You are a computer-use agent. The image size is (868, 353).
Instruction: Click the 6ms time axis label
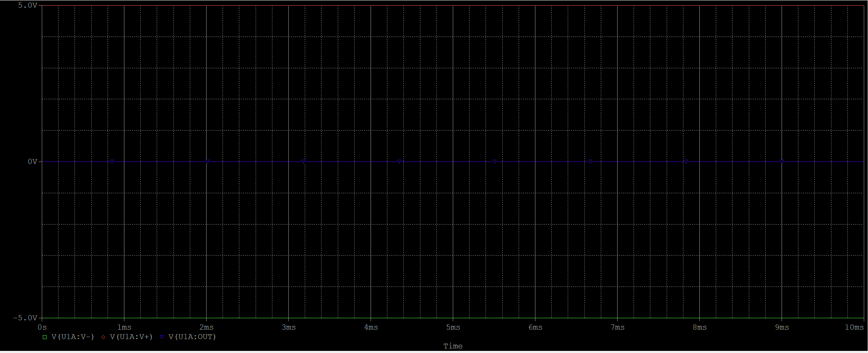(x=535, y=327)
